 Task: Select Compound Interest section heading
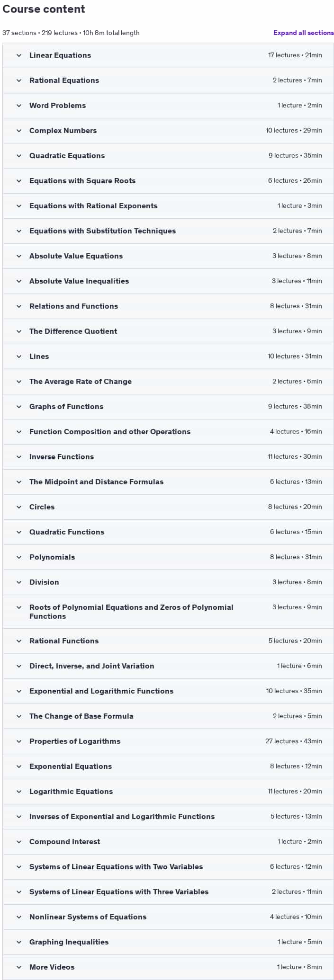click(x=64, y=842)
